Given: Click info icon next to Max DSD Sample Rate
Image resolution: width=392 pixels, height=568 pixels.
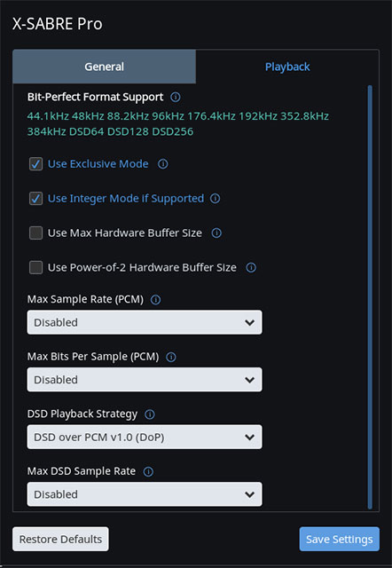Looking at the screenshot, I should (x=148, y=471).
